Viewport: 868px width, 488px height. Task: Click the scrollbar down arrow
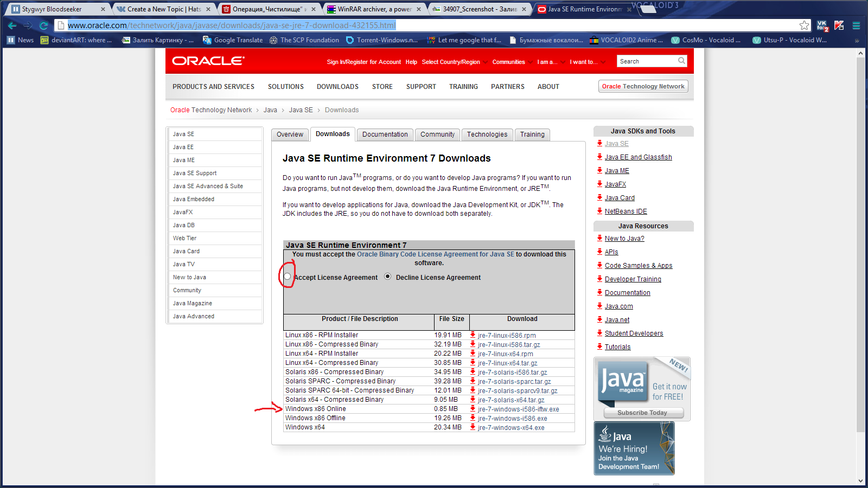pyautogui.click(x=860, y=481)
